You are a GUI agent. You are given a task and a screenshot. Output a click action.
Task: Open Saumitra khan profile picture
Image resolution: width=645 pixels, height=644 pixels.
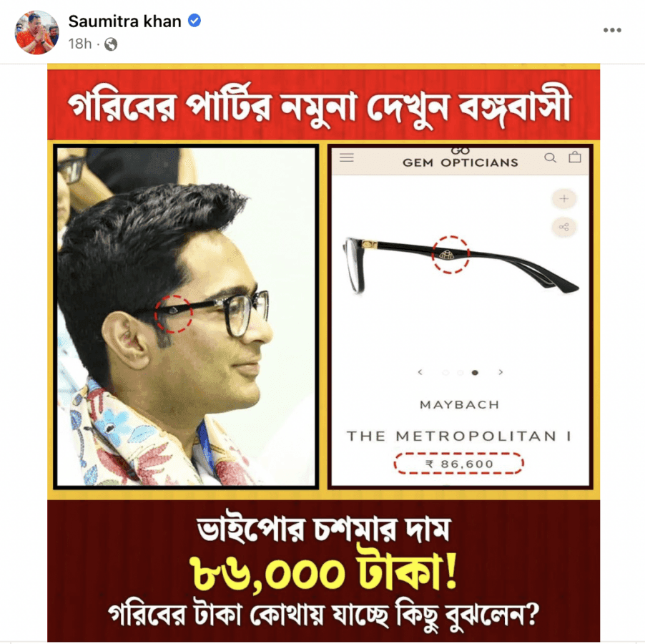pos(36,32)
